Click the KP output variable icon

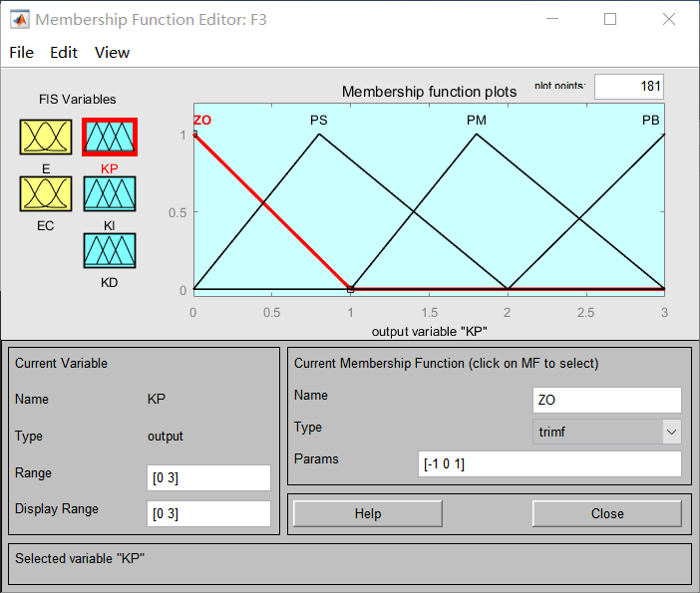click(109, 137)
